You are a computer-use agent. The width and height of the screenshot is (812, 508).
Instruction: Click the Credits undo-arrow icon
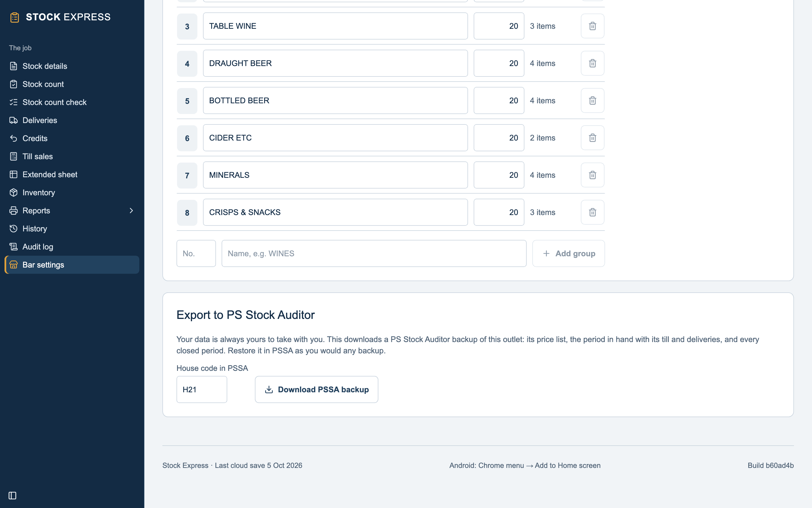pos(14,138)
